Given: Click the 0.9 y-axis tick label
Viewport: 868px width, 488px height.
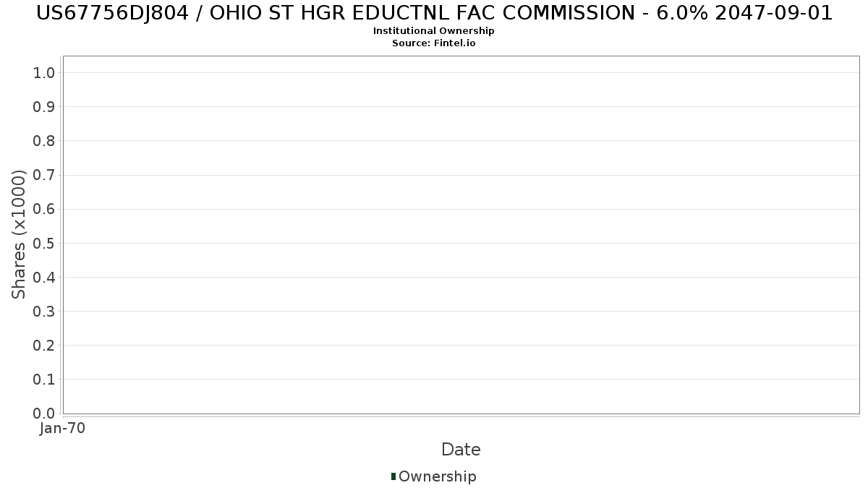Looking at the screenshot, I should (44, 107).
